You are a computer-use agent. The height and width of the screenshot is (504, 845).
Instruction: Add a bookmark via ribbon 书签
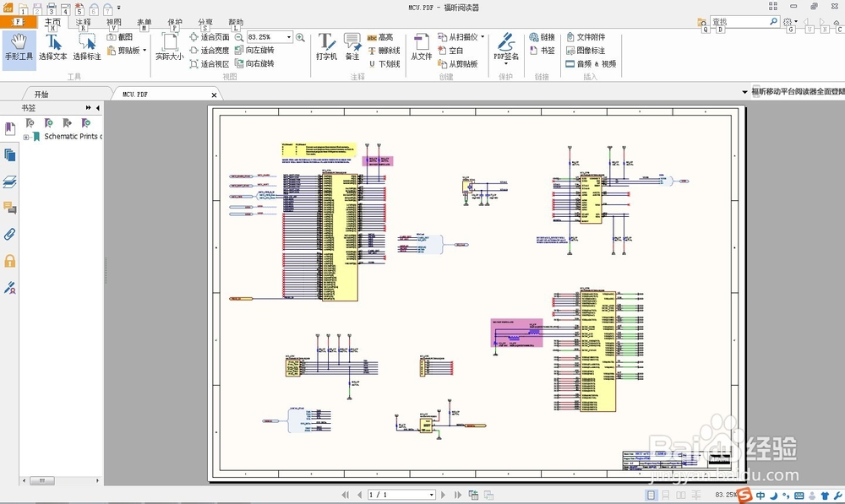click(x=542, y=51)
